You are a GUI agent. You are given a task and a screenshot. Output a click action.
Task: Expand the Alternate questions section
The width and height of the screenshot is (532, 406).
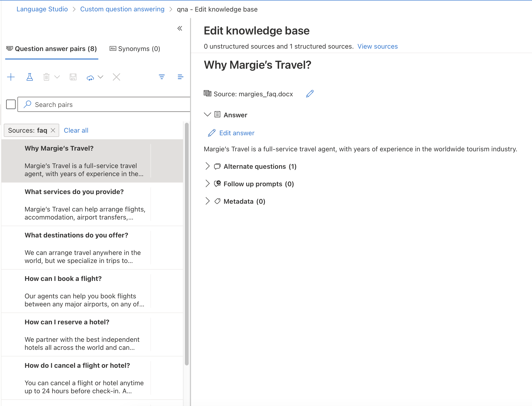[x=208, y=166]
